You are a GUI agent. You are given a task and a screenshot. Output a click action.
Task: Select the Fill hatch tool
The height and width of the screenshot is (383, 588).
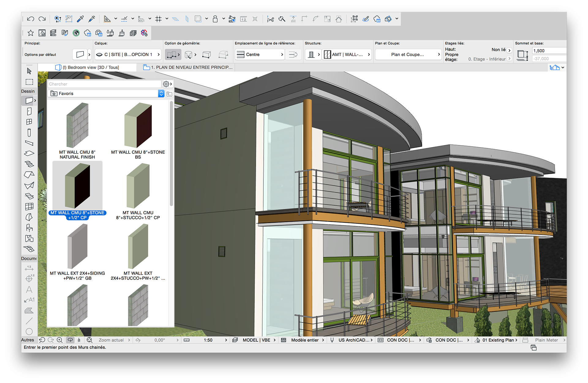coord(29,310)
